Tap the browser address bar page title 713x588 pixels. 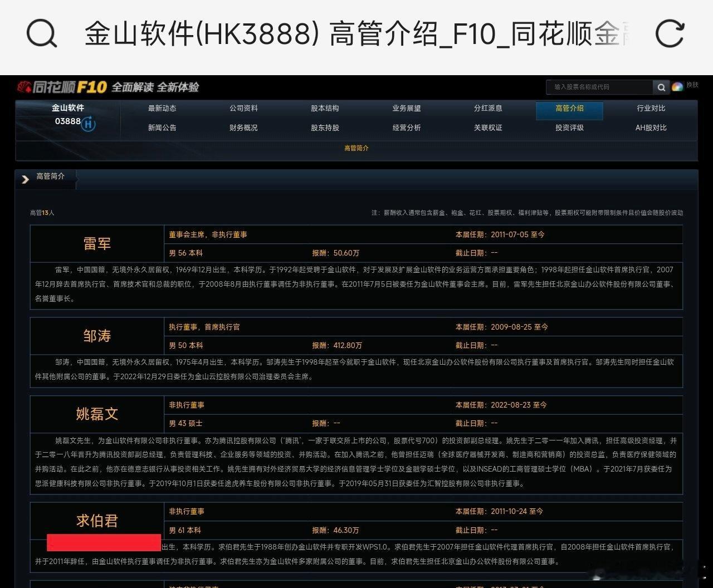coord(356,34)
